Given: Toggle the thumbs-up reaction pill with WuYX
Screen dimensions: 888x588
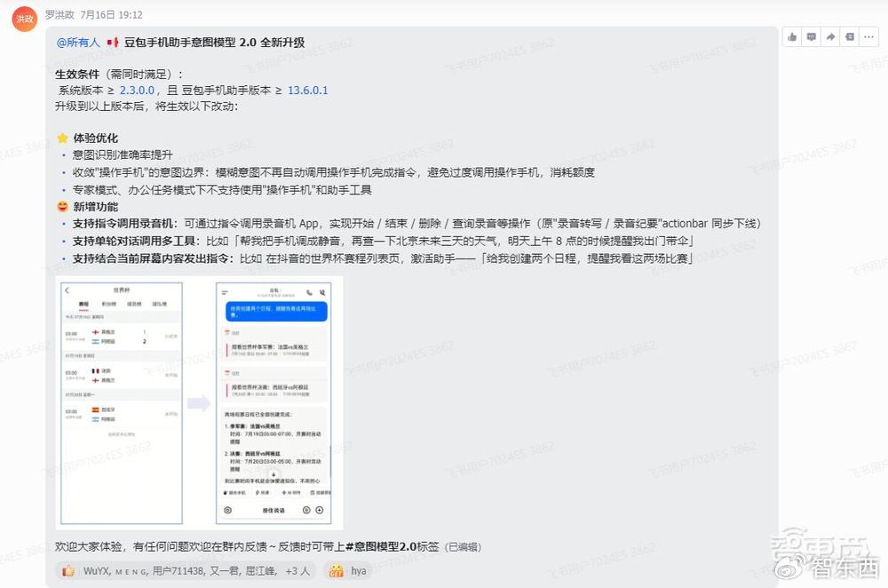Looking at the screenshot, I should (186, 571).
